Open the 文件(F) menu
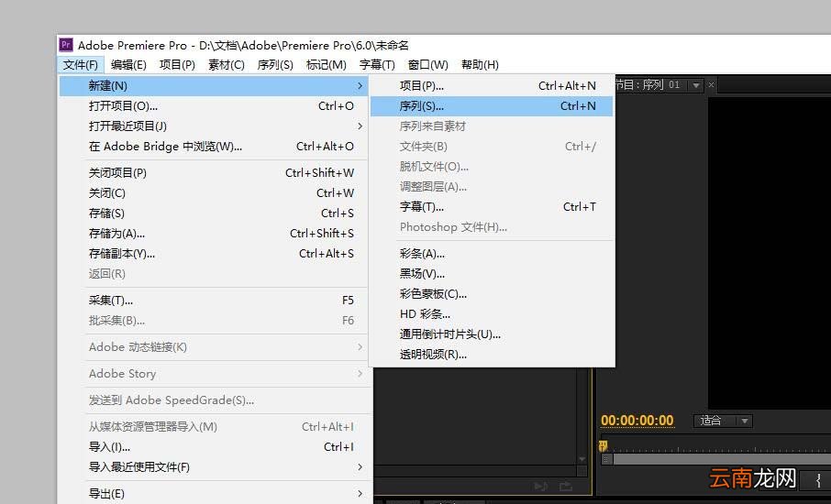The image size is (831, 504). click(x=80, y=64)
